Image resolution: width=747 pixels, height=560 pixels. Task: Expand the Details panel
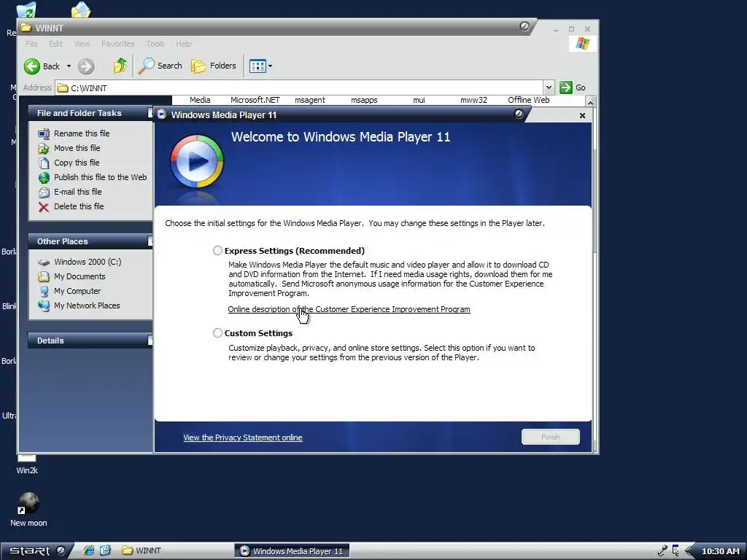tap(150, 341)
